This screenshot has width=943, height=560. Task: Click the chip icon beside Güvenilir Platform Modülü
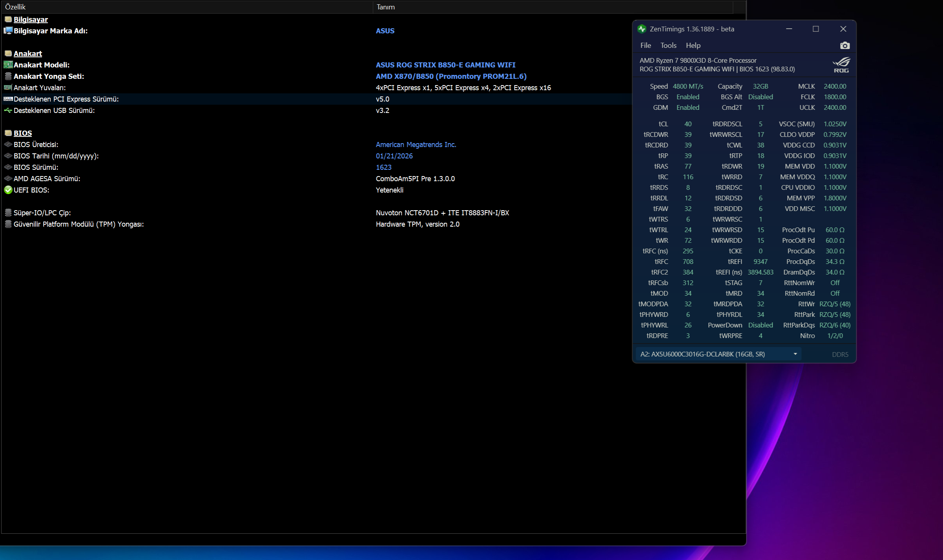click(8, 224)
